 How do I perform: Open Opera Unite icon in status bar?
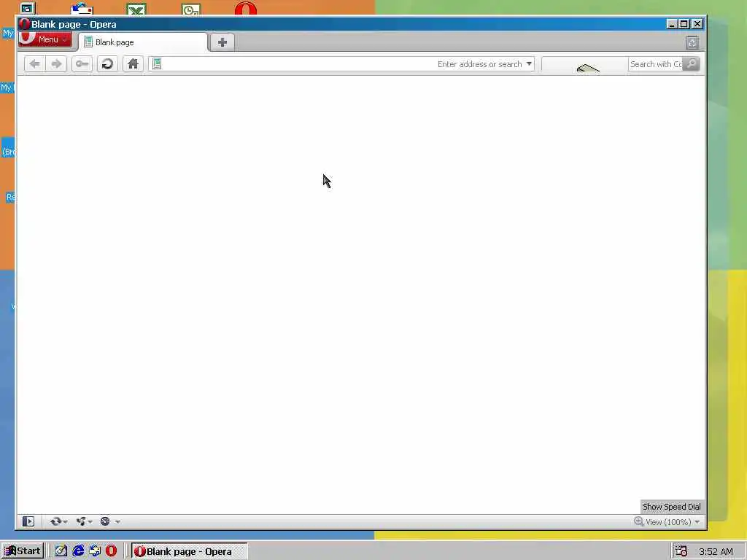point(81,521)
